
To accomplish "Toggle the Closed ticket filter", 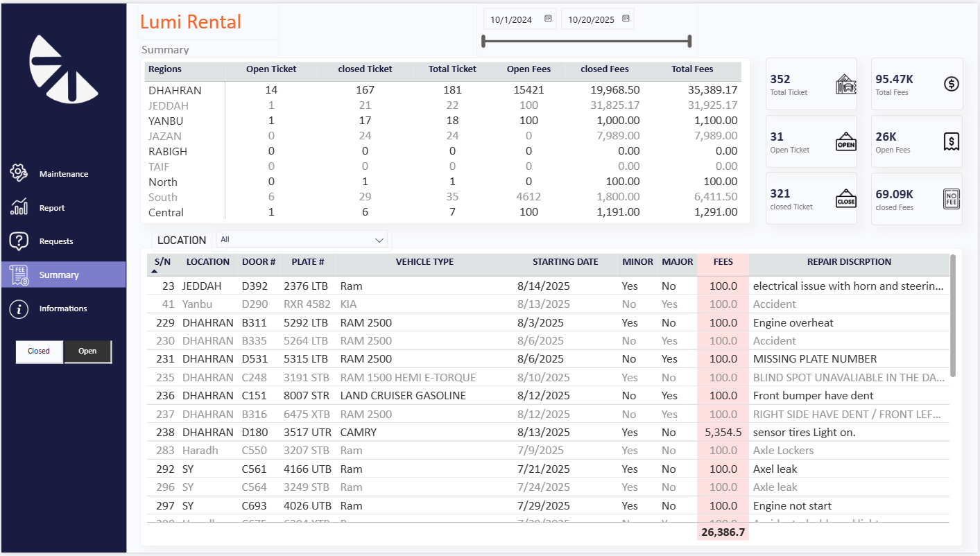I will (39, 351).
